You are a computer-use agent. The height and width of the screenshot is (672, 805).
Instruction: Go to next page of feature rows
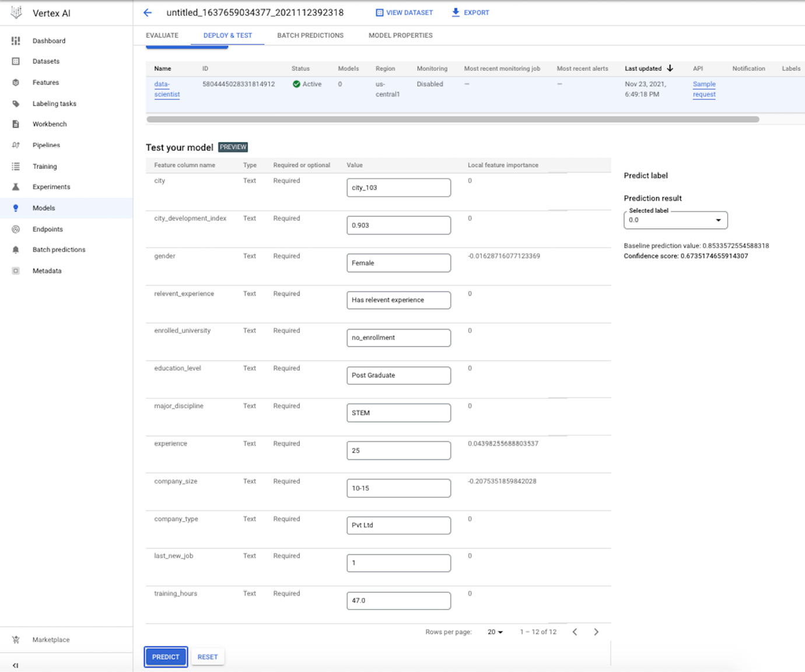pos(596,632)
